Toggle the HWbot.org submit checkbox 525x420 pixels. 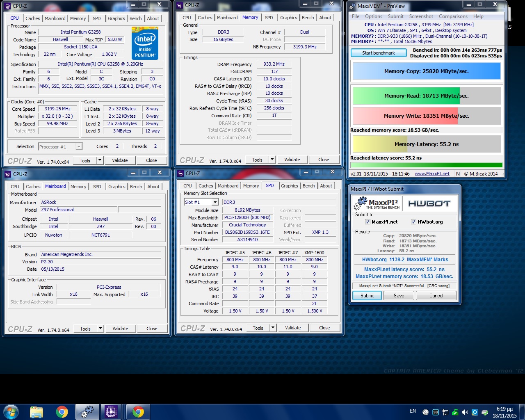click(413, 222)
